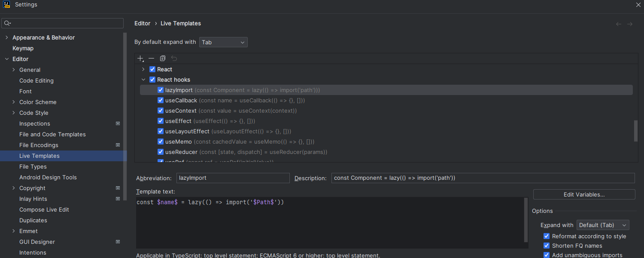Click the project-level icon beside Inspections
Screen dimensions: 644x258
coord(118,123)
